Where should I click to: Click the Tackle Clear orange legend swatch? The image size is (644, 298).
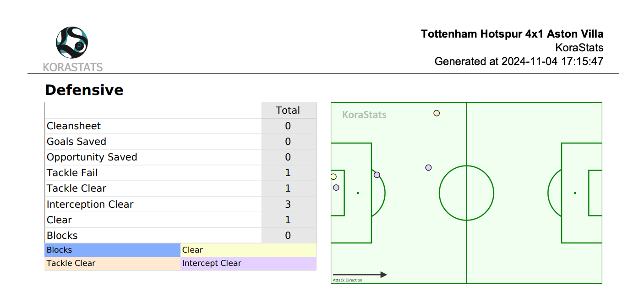[x=113, y=263]
